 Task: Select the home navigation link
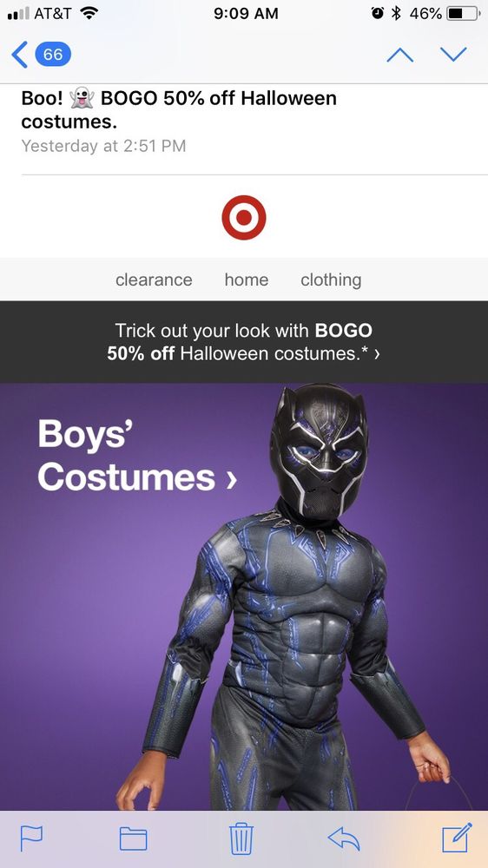[247, 280]
